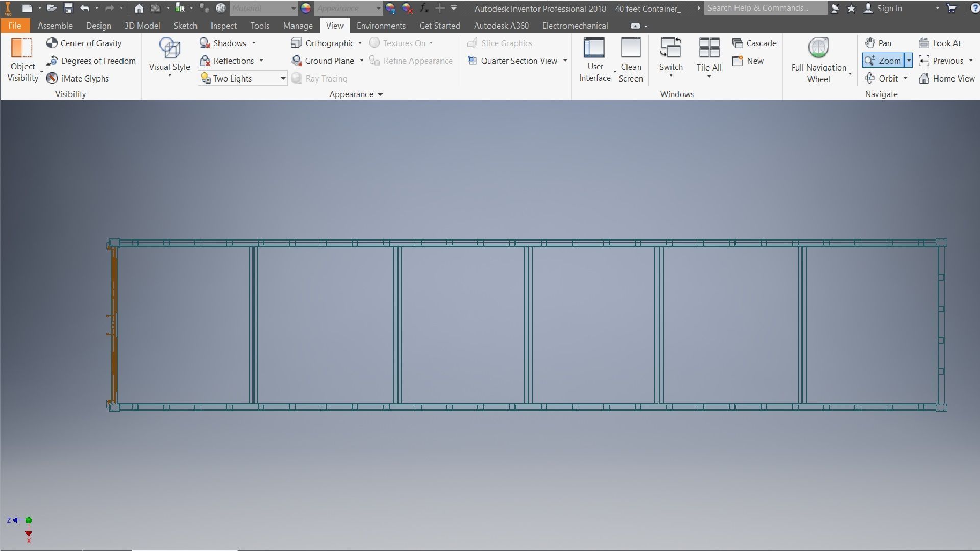Open the Material dropdown field
The image size is (980, 551).
(x=263, y=8)
